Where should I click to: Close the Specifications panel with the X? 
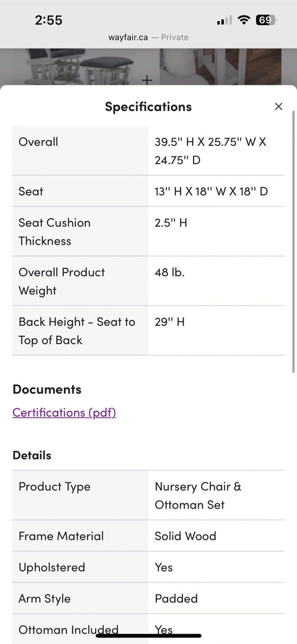click(278, 106)
